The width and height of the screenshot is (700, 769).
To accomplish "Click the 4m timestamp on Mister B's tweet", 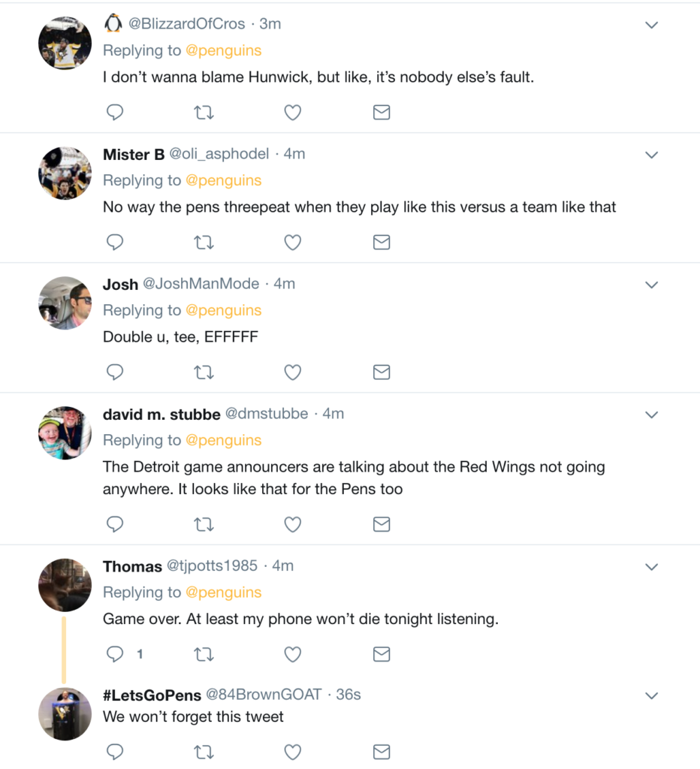I will (x=294, y=154).
